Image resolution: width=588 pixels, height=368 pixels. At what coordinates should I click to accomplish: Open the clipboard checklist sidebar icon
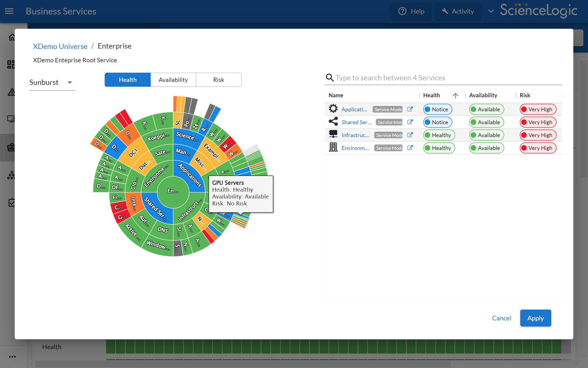tap(11, 202)
